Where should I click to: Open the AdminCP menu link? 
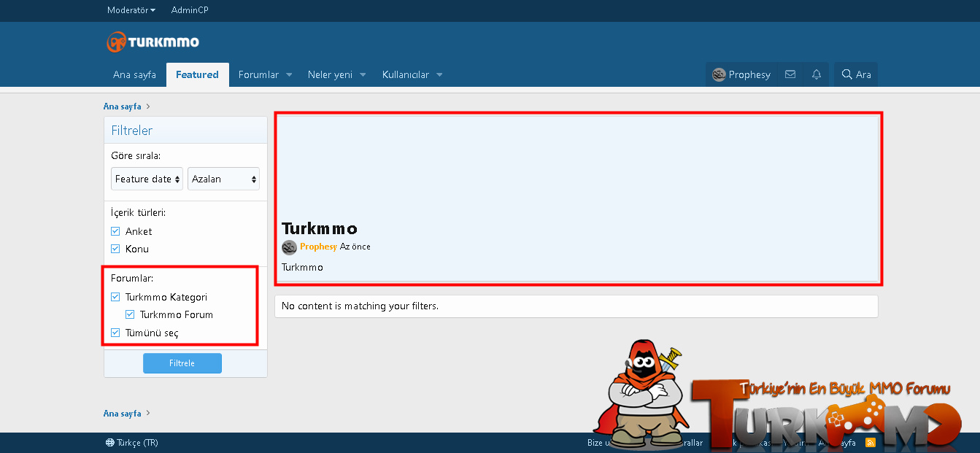point(190,10)
